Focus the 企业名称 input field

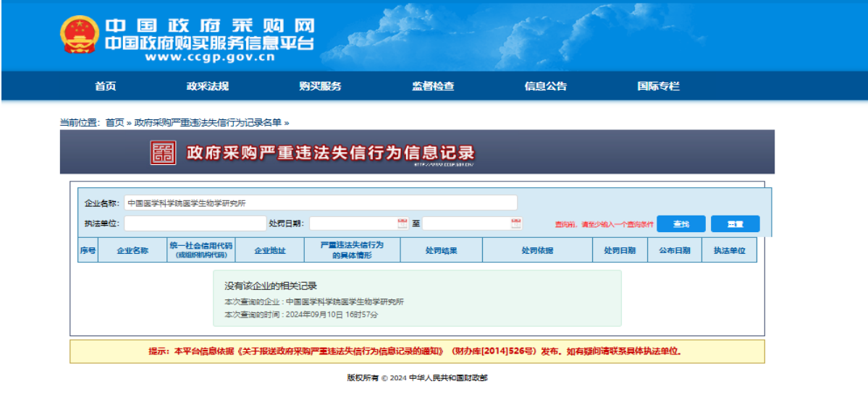tap(321, 202)
